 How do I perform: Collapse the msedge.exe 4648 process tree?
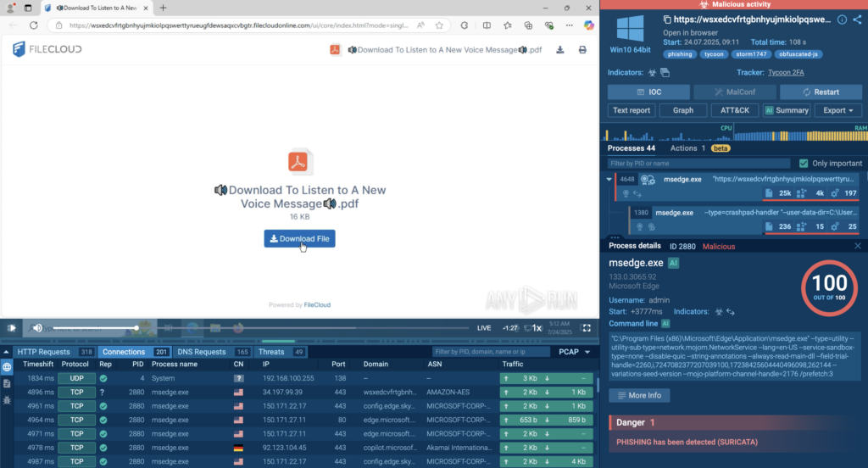pos(609,180)
